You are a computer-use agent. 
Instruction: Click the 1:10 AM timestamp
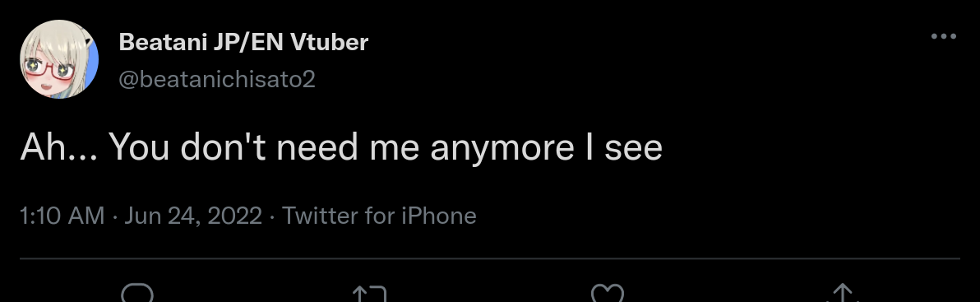tap(62, 216)
